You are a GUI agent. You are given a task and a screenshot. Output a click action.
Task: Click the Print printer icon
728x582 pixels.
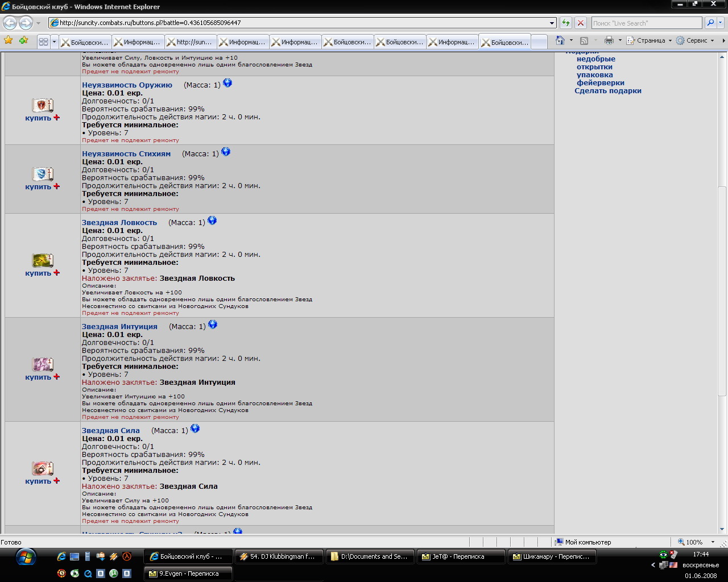[609, 40]
